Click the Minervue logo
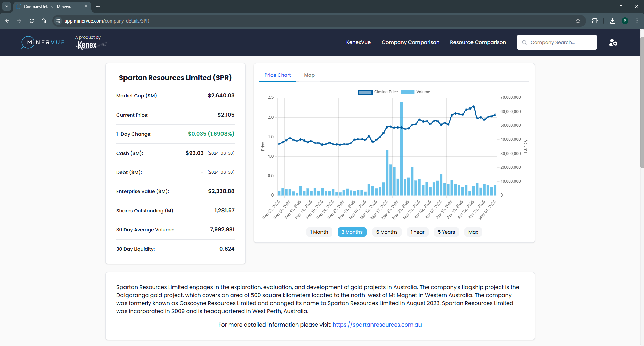Viewport: 644px width, 346px height. pos(43,42)
